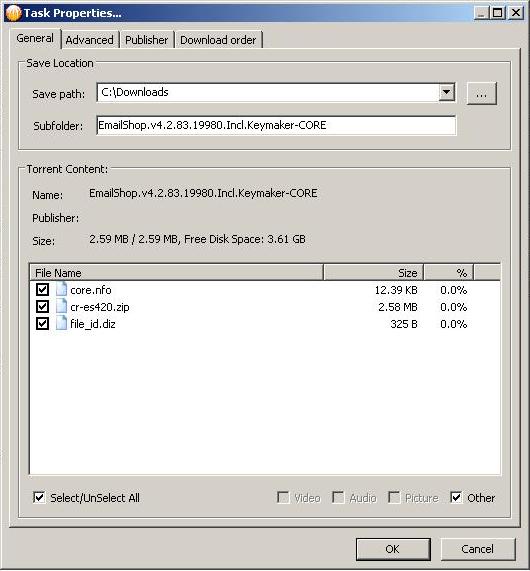The height and width of the screenshot is (571, 530).
Task: Toggle the file_id.diz checkbox
Action: (42, 324)
